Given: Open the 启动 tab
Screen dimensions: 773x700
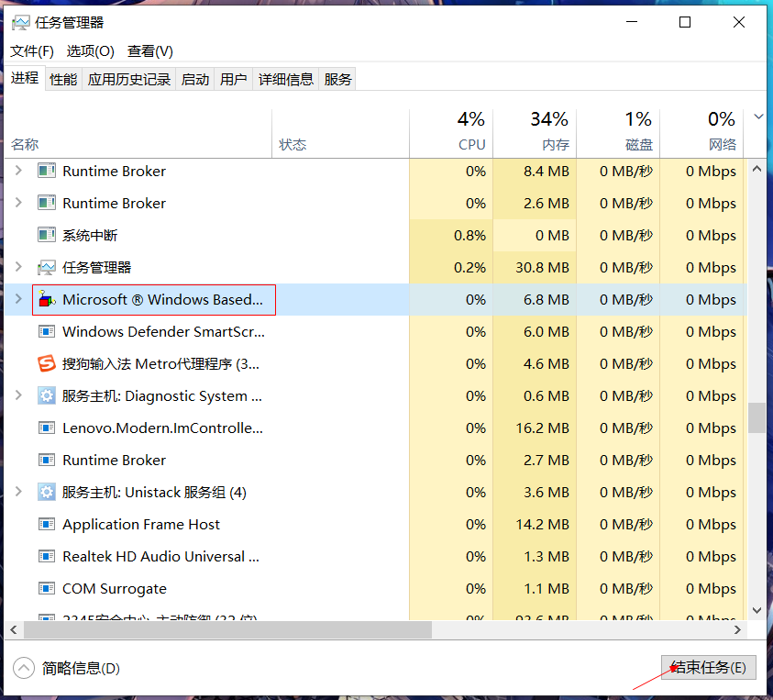Looking at the screenshot, I should pyautogui.click(x=194, y=79).
